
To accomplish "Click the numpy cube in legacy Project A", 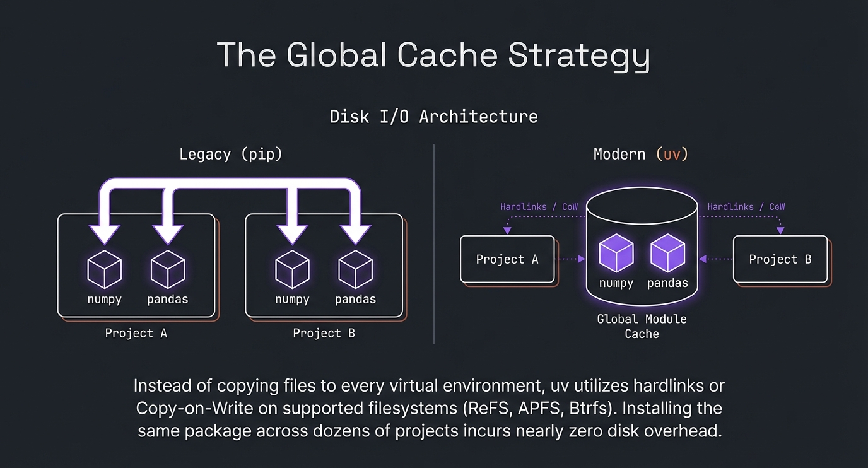I will coord(104,268).
